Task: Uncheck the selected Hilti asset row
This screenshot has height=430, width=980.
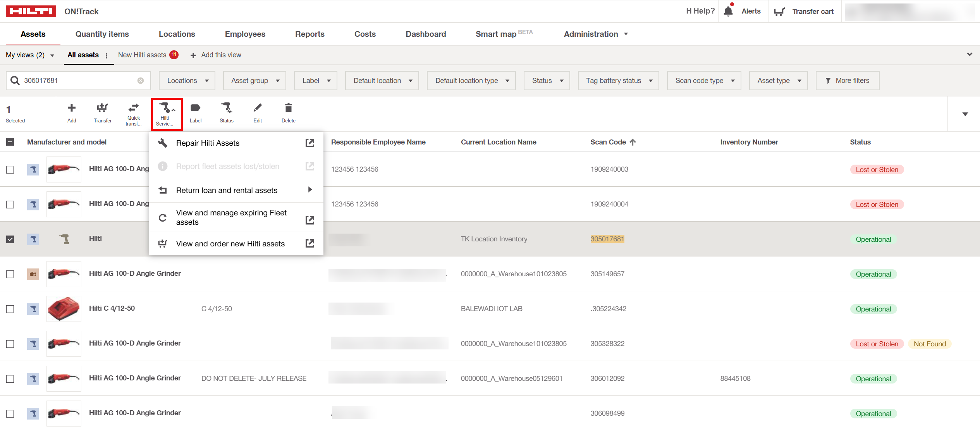Action: [x=10, y=239]
